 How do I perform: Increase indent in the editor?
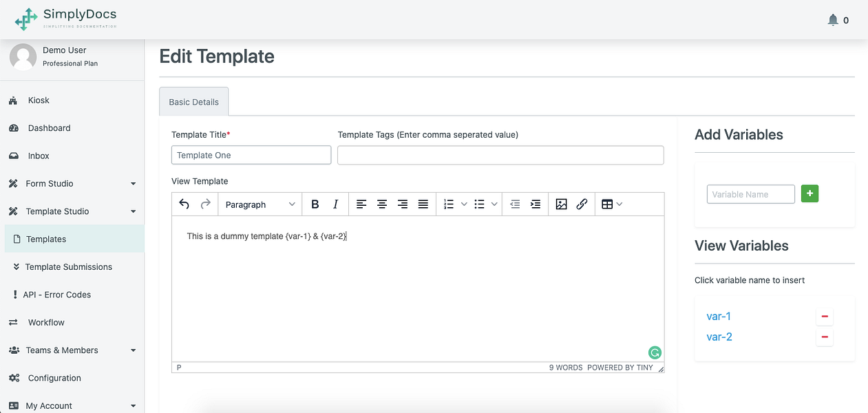tap(536, 204)
